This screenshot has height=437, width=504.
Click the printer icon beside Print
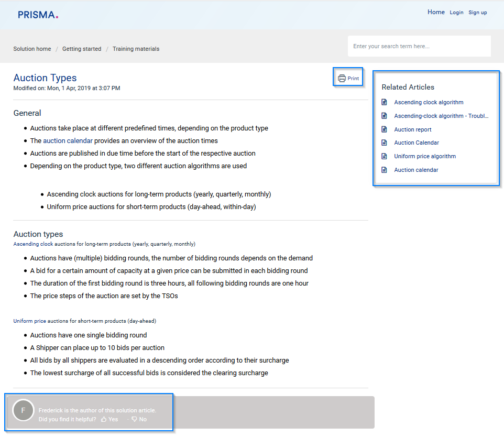pos(342,79)
